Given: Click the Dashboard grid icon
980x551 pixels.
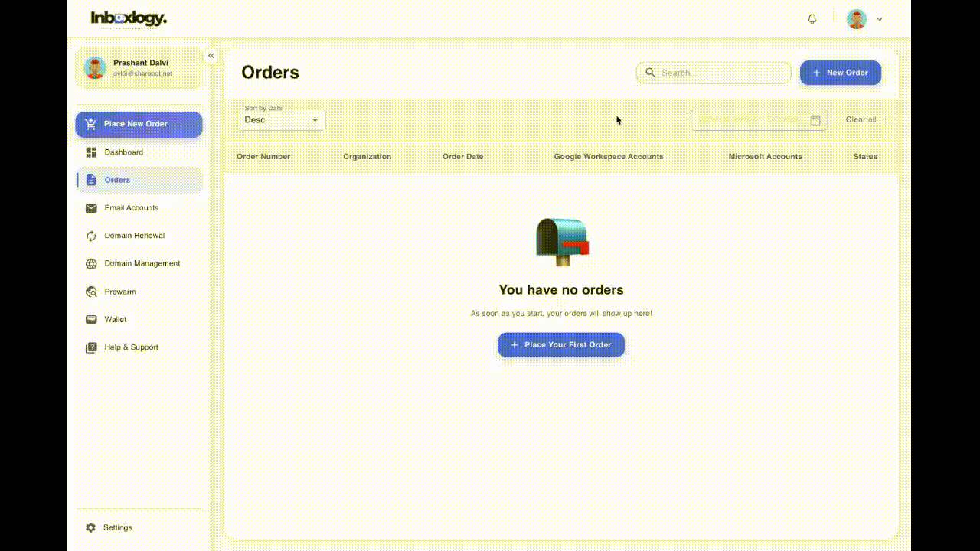Looking at the screenshot, I should pos(91,152).
